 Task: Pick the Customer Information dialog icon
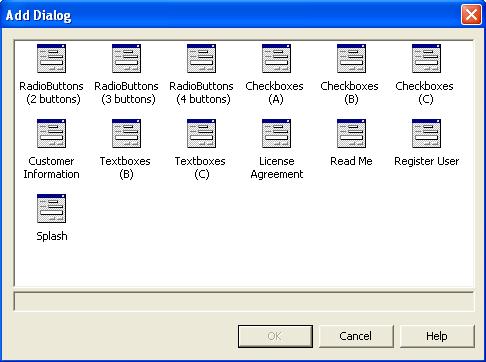[51, 134]
